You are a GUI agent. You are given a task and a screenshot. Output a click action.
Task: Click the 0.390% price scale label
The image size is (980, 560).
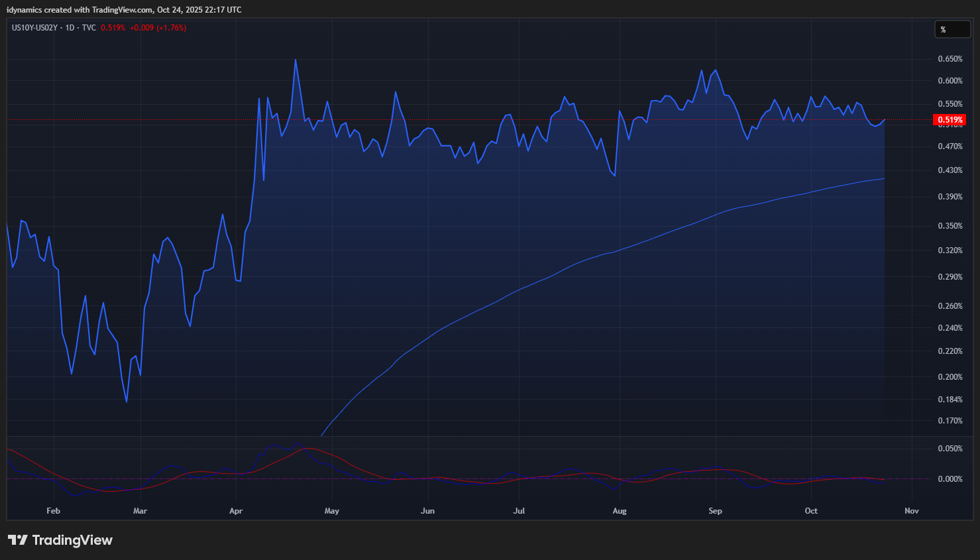pos(950,197)
